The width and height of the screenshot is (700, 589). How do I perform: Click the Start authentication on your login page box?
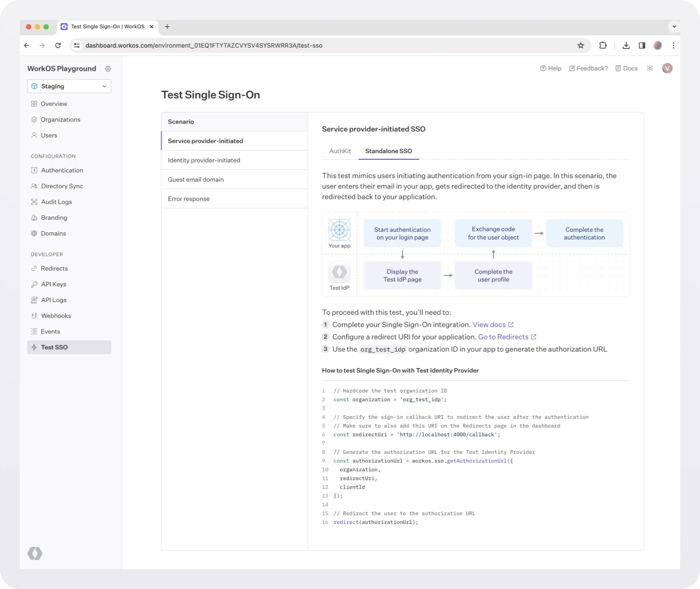(x=402, y=233)
